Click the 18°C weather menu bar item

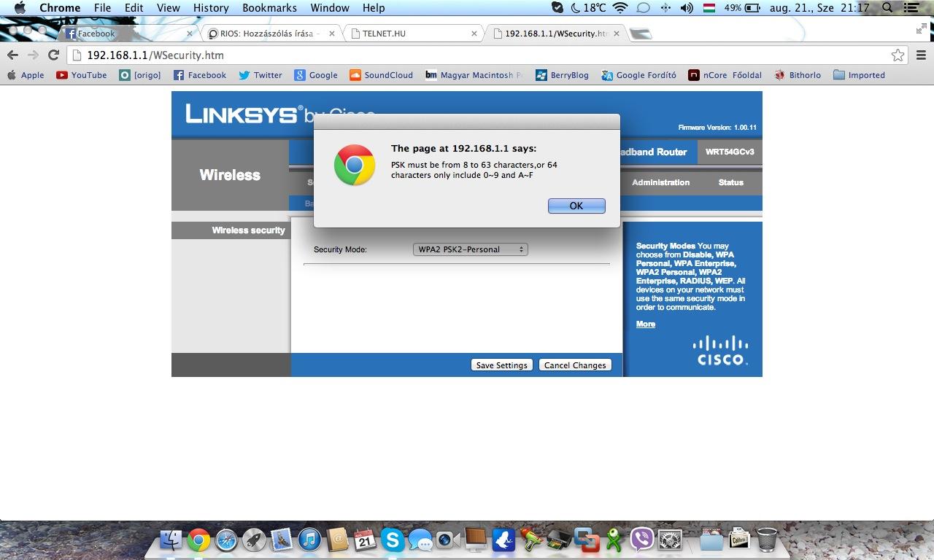coord(587,8)
